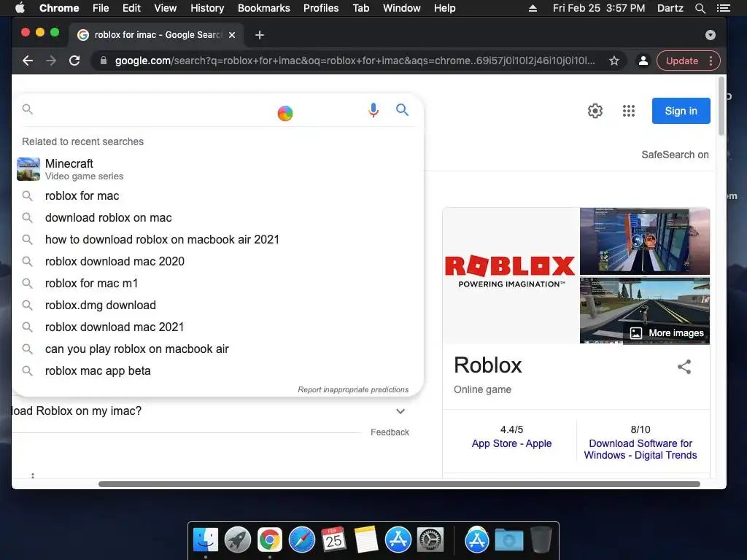Image resolution: width=747 pixels, height=560 pixels.
Task: Open the App Store - Apple rating link
Action: click(x=511, y=443)
